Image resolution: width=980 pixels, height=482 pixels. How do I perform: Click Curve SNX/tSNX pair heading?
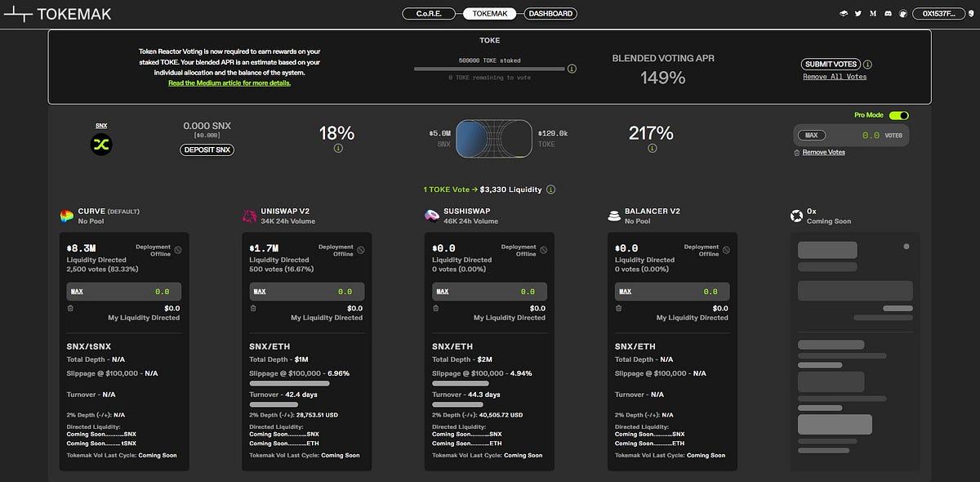(x=90, y=346)
